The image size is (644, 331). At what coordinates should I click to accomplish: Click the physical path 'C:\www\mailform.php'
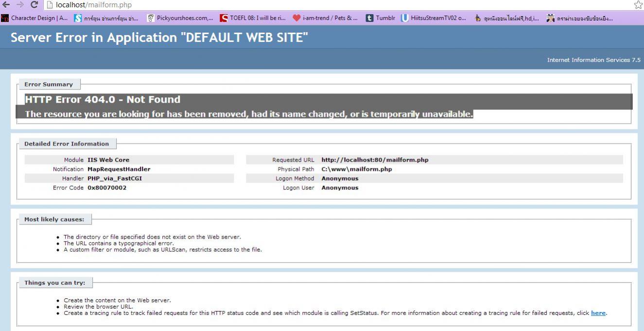[x=357, y=169]
